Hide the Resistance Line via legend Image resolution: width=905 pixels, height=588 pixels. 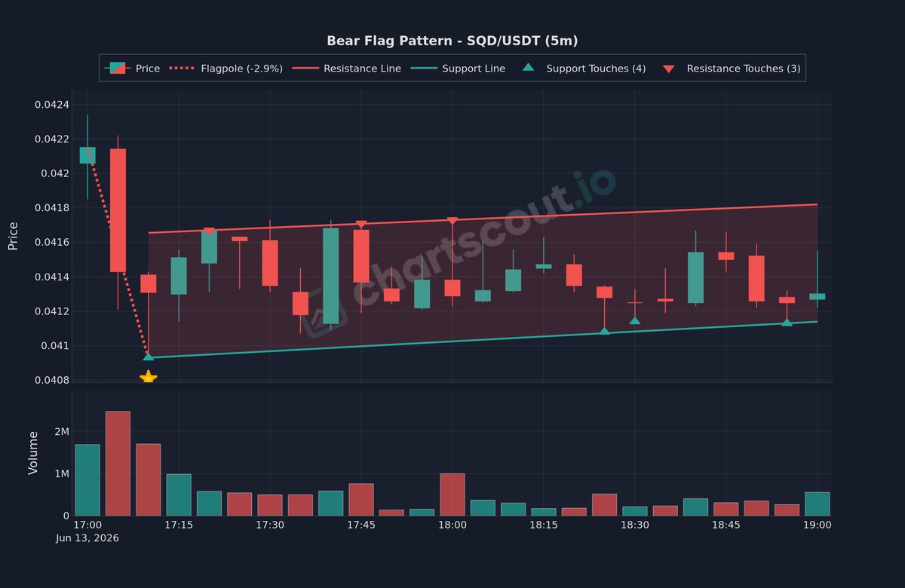click(346, 69)
